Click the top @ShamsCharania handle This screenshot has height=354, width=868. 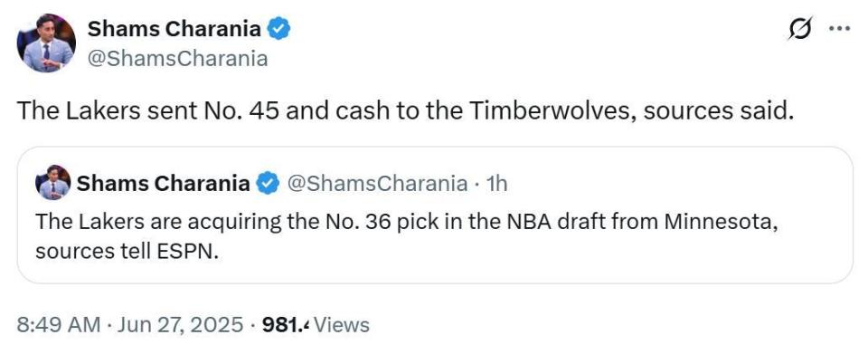click(177, 58)
